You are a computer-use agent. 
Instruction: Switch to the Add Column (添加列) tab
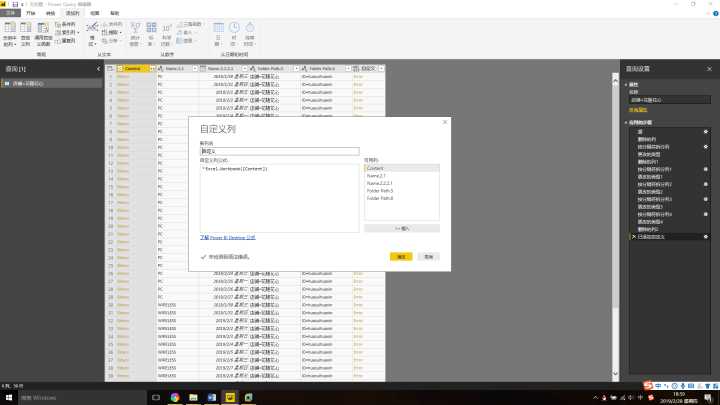point(73,13)
